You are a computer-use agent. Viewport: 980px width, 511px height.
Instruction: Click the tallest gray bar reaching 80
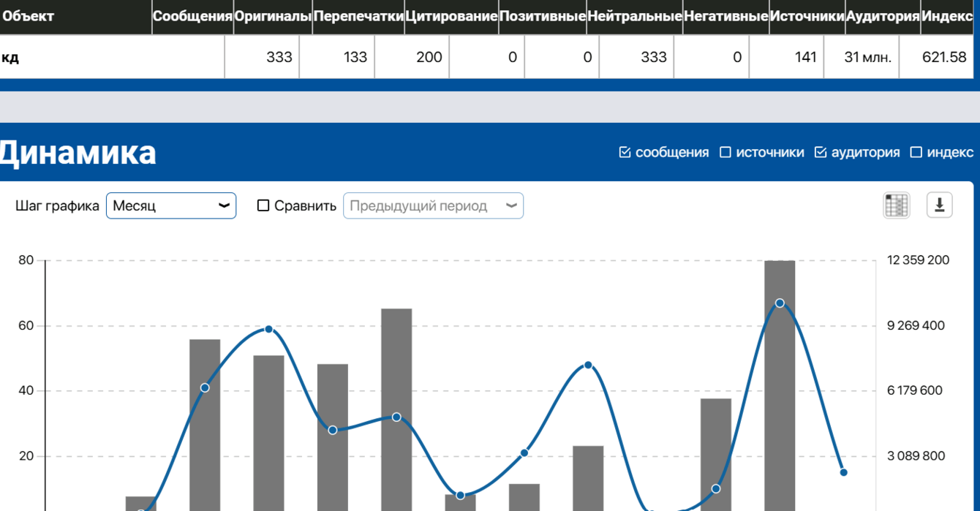tap(780, 385)
